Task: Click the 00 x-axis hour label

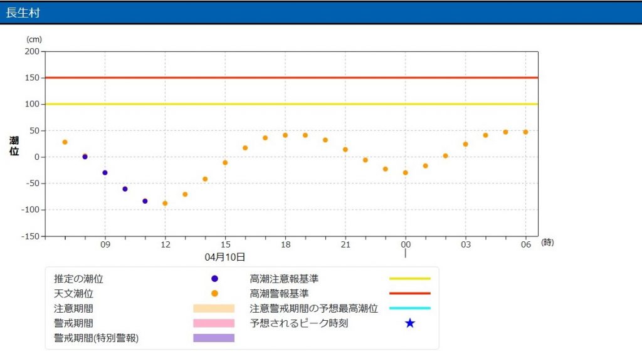Action: [406, 244]
